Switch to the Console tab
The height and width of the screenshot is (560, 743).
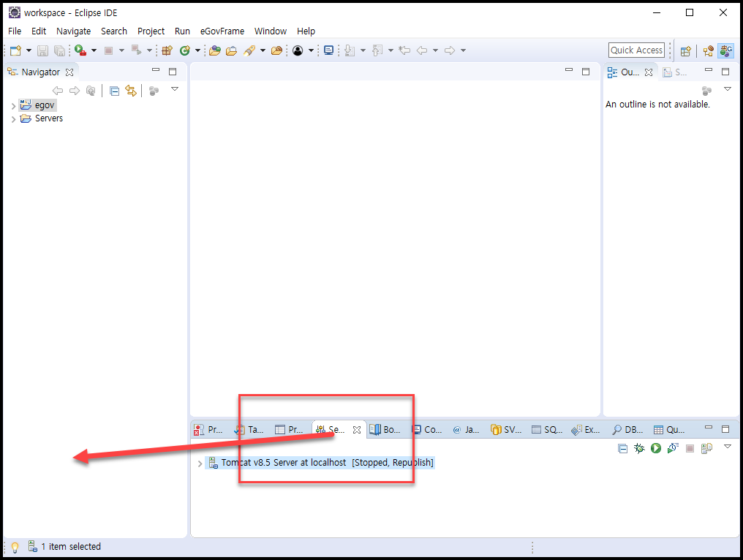427,430
